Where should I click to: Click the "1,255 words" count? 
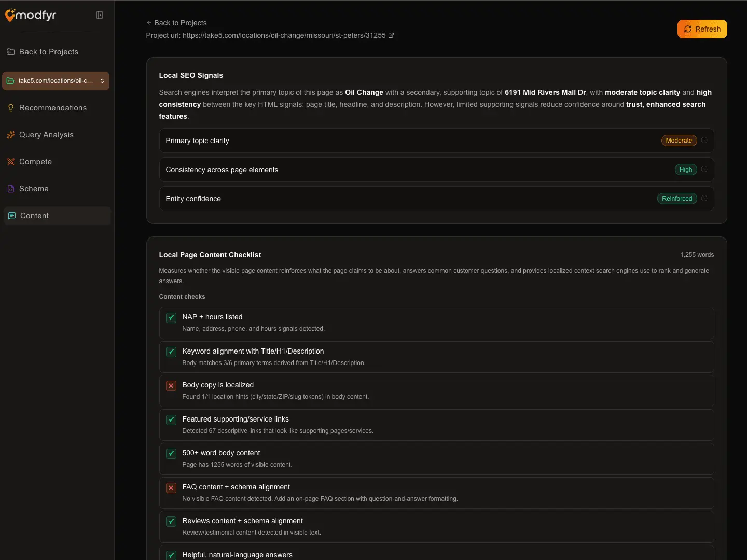[697, 255]
